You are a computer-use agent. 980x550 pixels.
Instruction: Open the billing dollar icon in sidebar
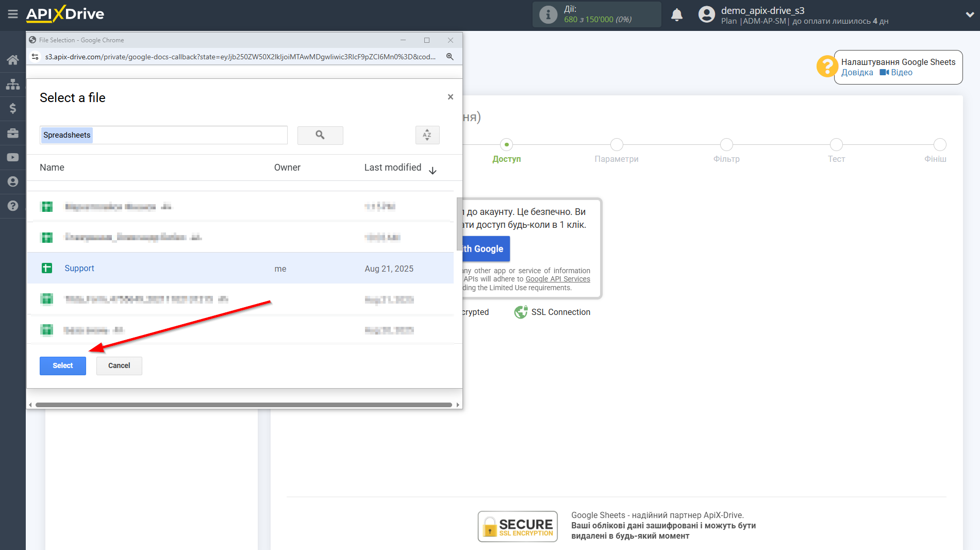pyautogui.click(x=13, y=108)
